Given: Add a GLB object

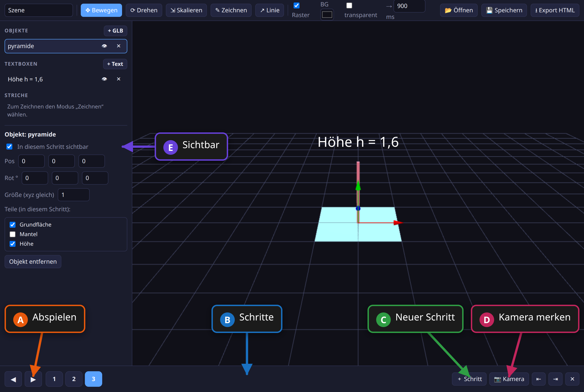Looking at the screenshot, I should pos(115,31).
